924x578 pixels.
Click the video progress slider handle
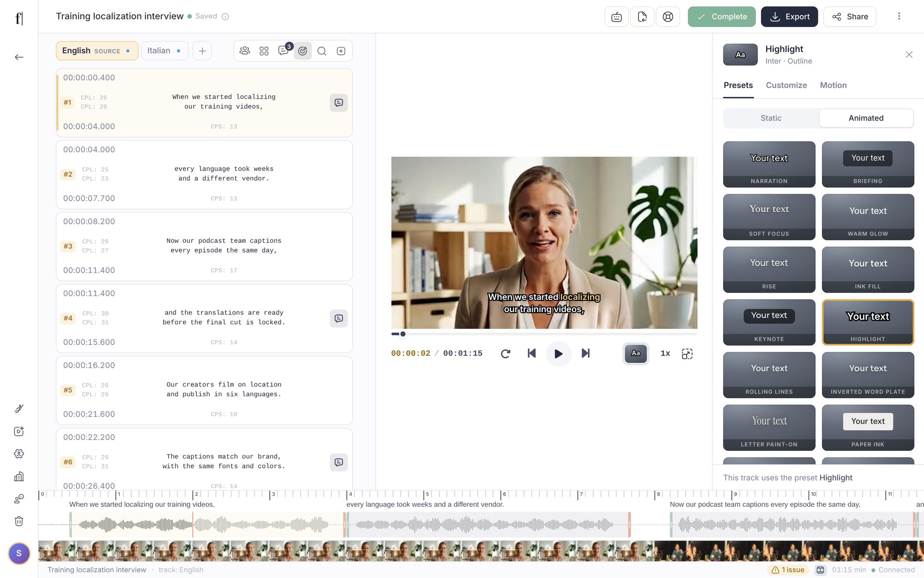coord(403,334)
